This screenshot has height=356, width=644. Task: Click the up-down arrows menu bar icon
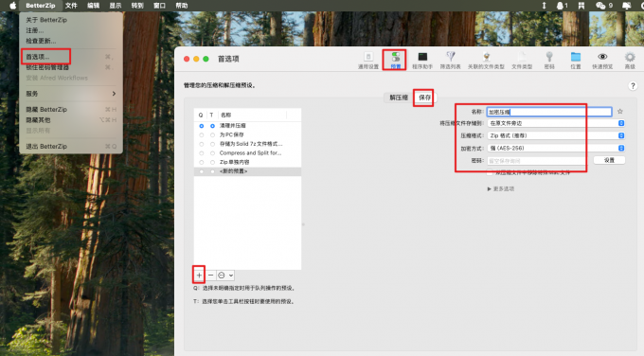point(544,6)
